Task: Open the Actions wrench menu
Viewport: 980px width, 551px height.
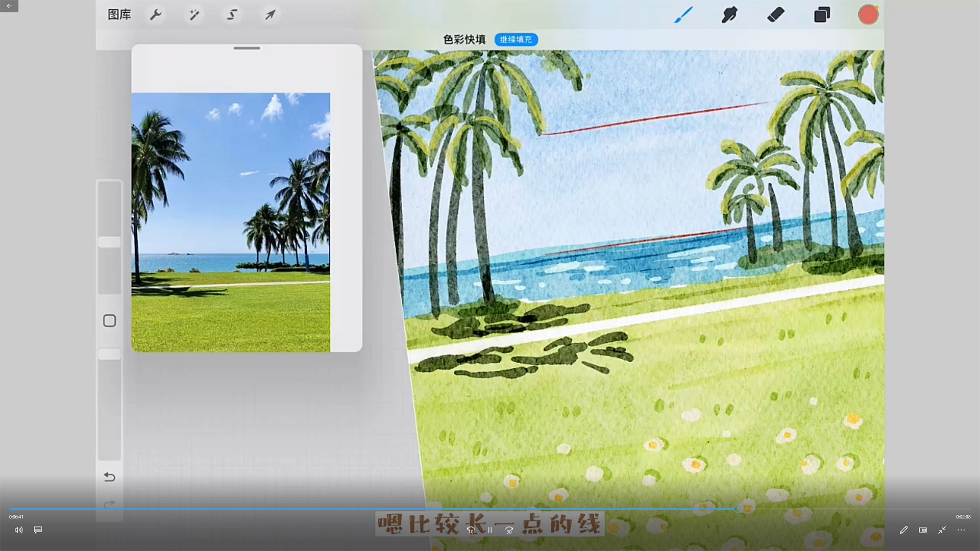Action: [x=155, y=14]
